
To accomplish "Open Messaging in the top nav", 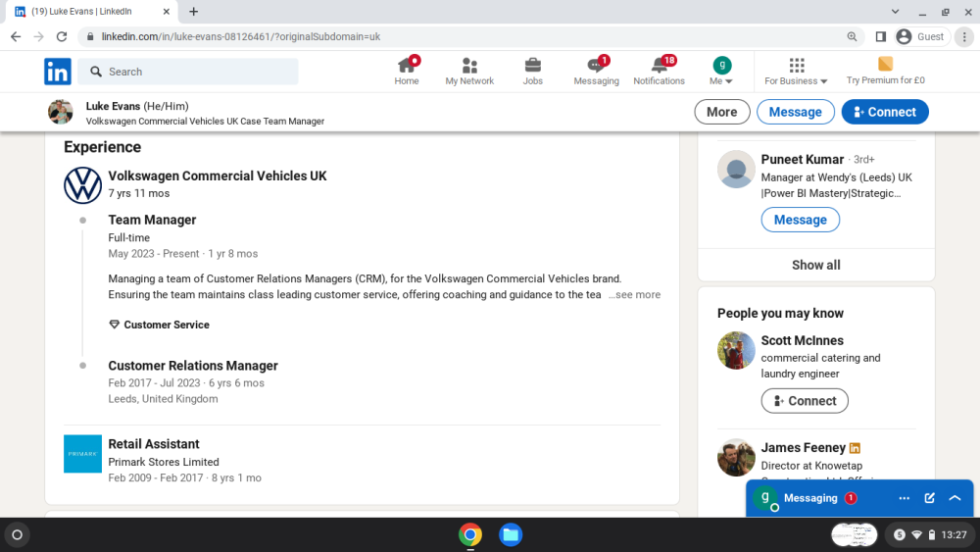I will (596, 71).
